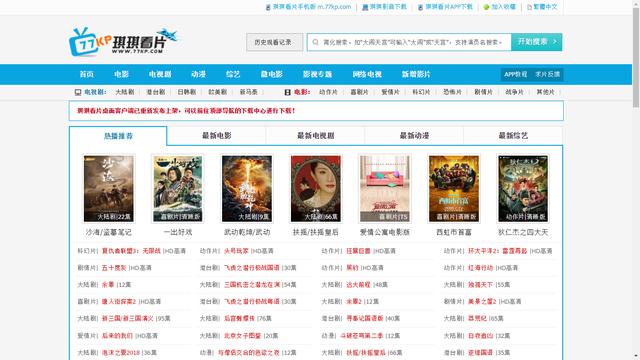Open the 西虹市首富 poster thumbnail
This screenshot has width=640, height=360.
(454, 189)
